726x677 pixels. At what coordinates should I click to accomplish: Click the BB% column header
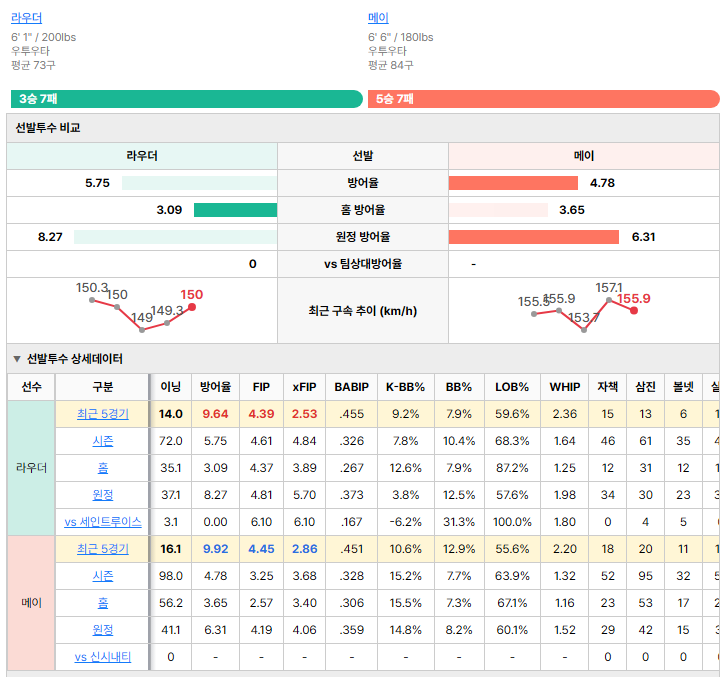click(459, 387)
